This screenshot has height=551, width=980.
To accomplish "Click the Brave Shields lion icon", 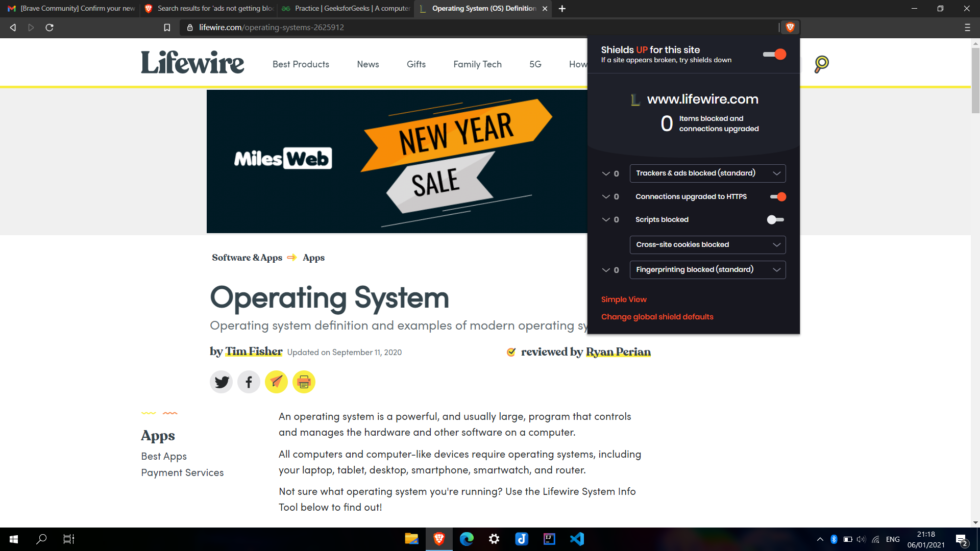I will [x=790, y=28].
